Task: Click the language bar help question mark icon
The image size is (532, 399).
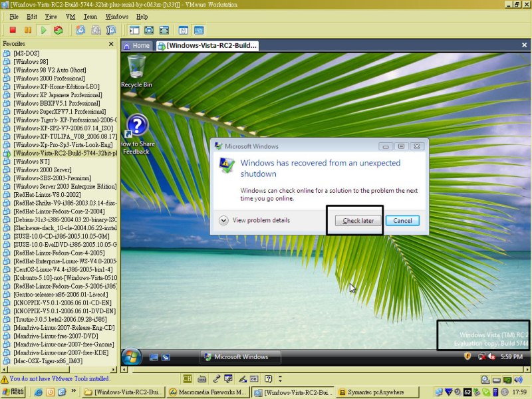Action: [269, 378]
